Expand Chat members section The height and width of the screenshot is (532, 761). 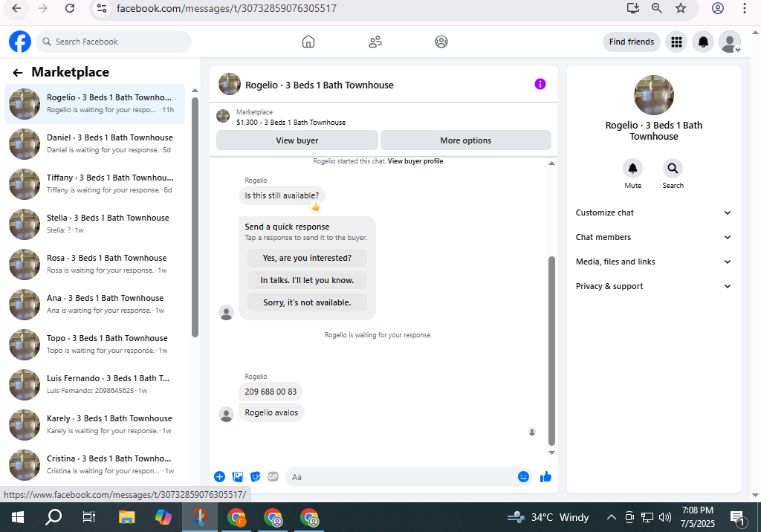654,237
